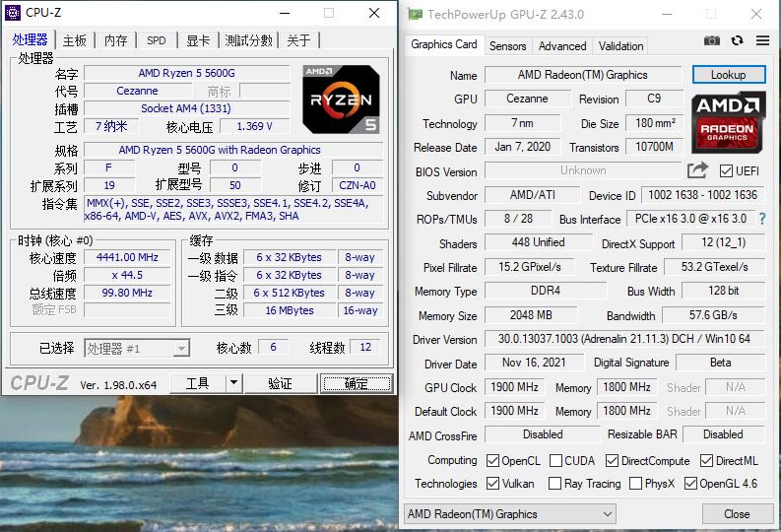
Task: Click the Driver Date Nov 16, 2021 value
Action: [534, 363]
